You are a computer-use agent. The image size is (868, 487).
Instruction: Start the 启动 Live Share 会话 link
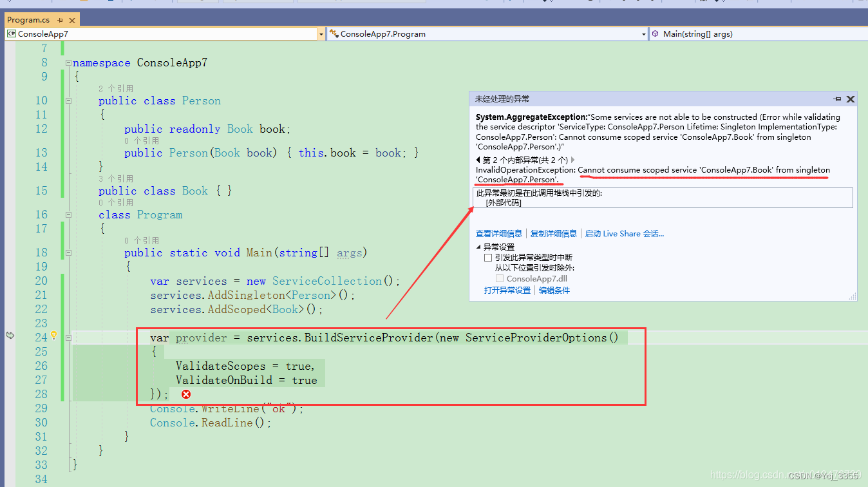click(624, 234)
